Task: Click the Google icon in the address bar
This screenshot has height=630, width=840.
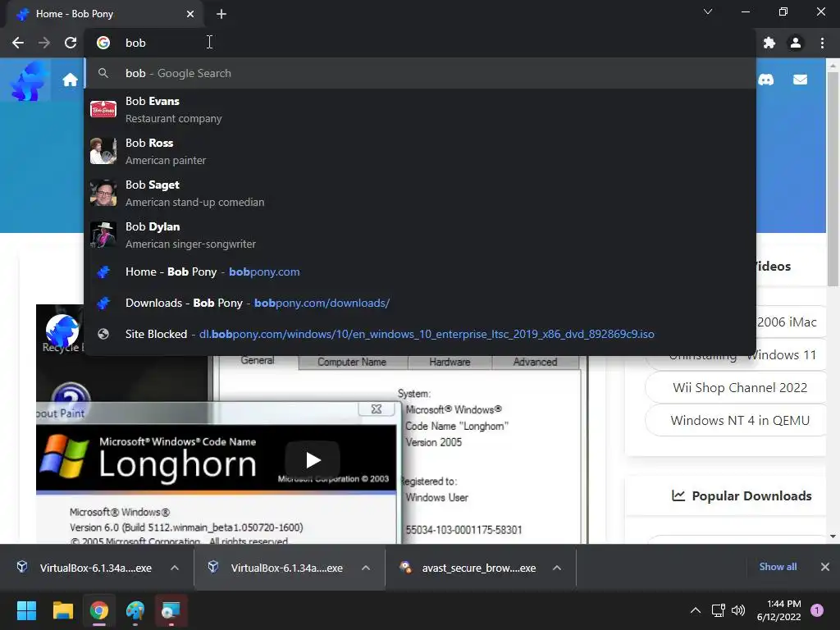Action: click(x=103, y=43)
